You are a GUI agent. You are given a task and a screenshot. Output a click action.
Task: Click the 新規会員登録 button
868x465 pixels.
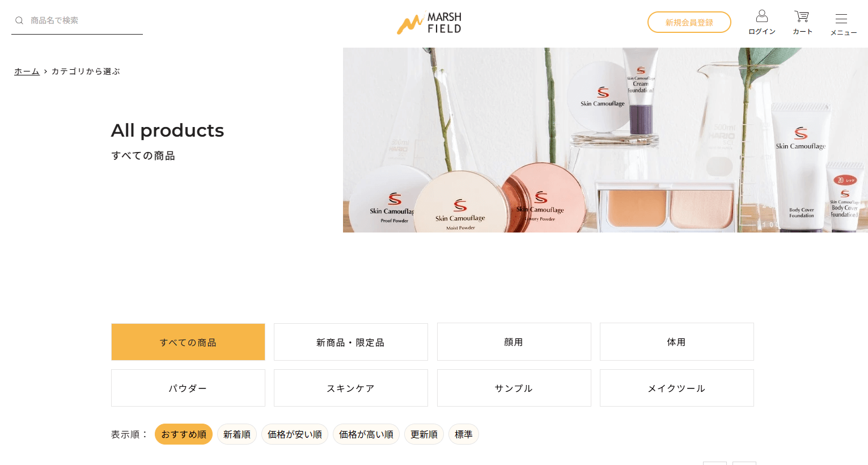[689, 22]
